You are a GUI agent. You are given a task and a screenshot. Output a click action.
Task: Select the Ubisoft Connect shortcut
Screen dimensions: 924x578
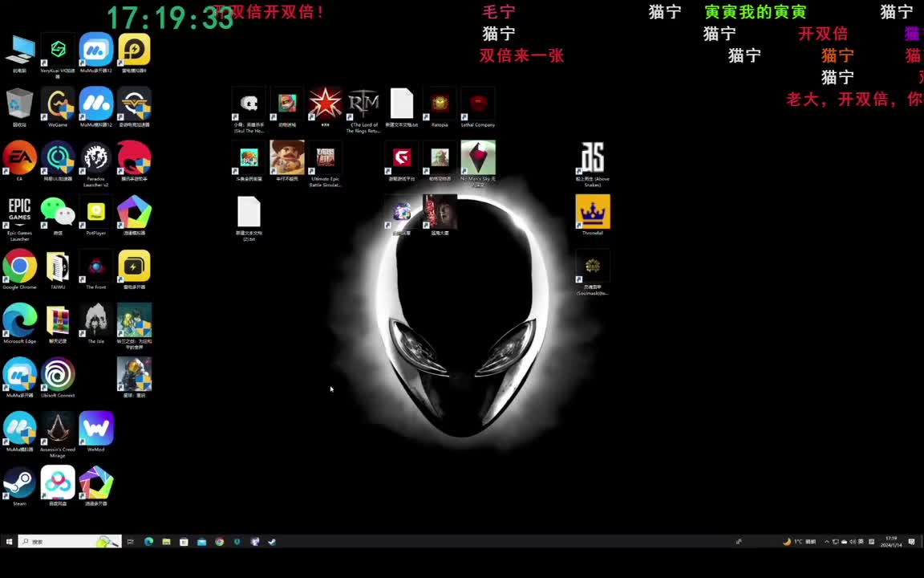point(58,377)
